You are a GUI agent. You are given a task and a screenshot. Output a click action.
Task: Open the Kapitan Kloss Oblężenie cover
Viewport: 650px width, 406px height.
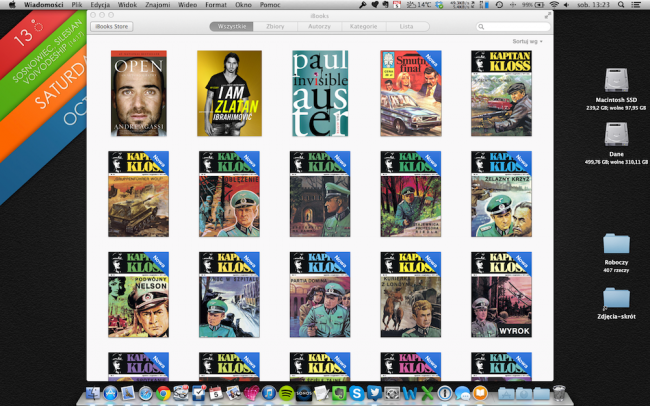click(x=229, y=194)
